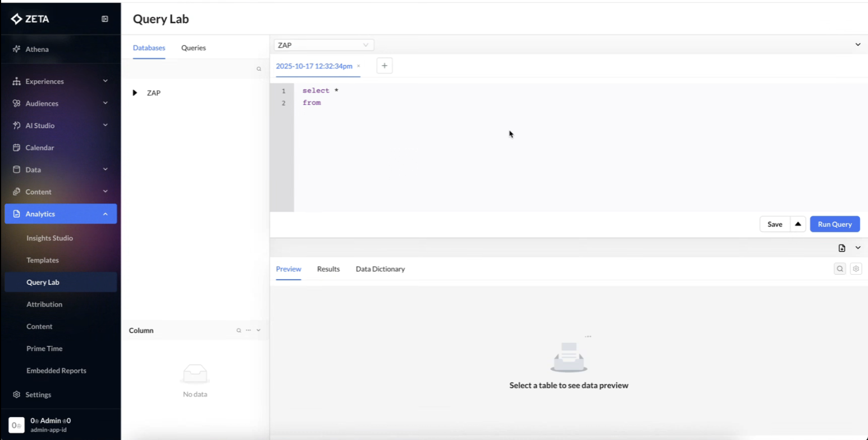The width and height of the screenshot is (868, 440).
Task: Expand the Save options arrow
Action: coord(798,224)
